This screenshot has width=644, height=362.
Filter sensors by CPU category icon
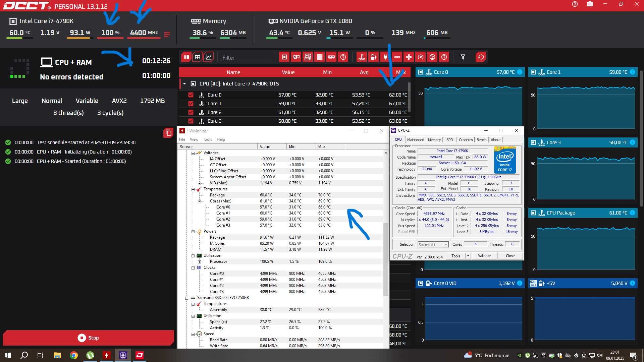tap(284, 57)
